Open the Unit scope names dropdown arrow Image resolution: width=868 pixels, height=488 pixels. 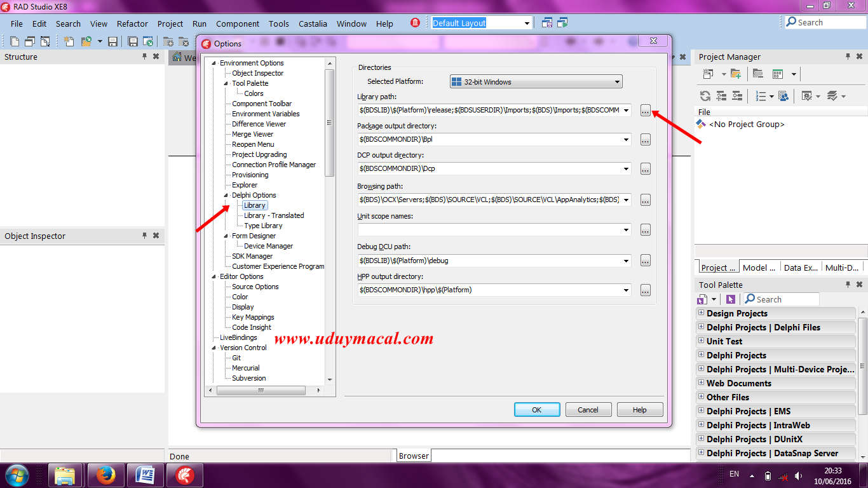(x=626, y=229)
